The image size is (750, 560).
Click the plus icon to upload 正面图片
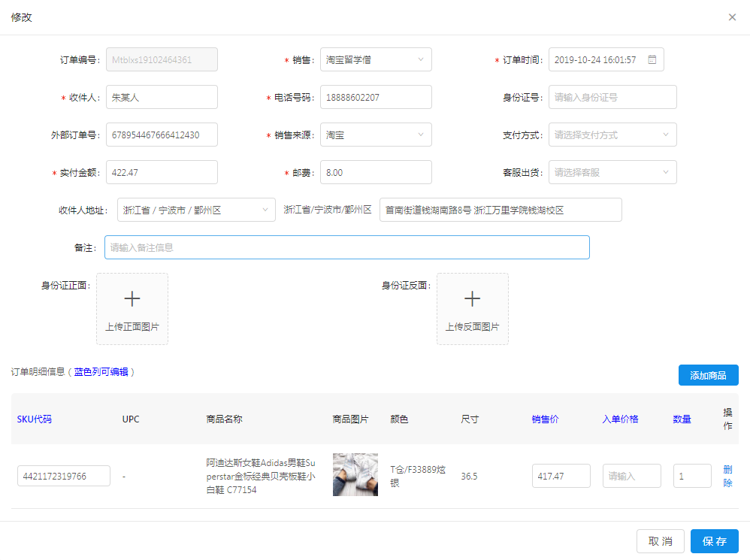click(x=132, y=299)
